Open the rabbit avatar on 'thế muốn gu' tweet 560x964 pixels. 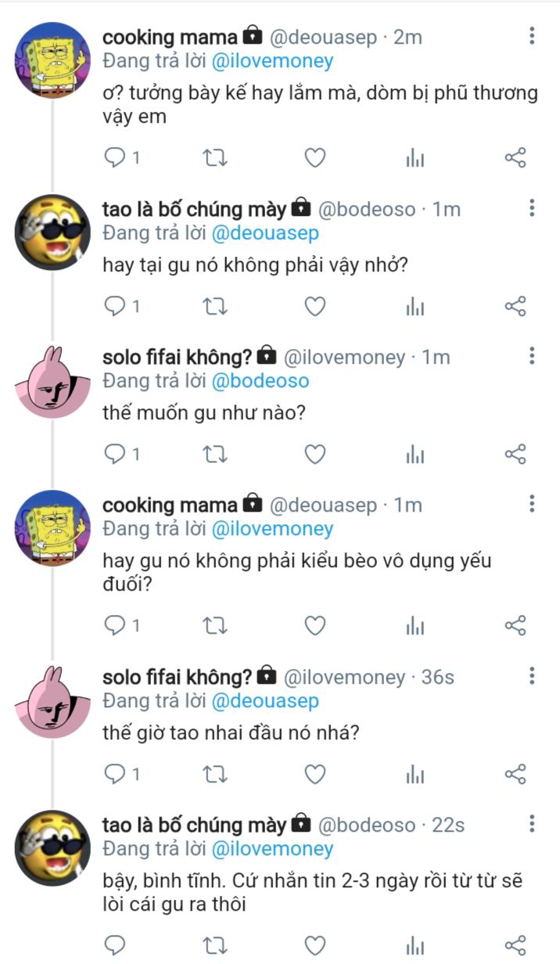click(x=52, y=381)
